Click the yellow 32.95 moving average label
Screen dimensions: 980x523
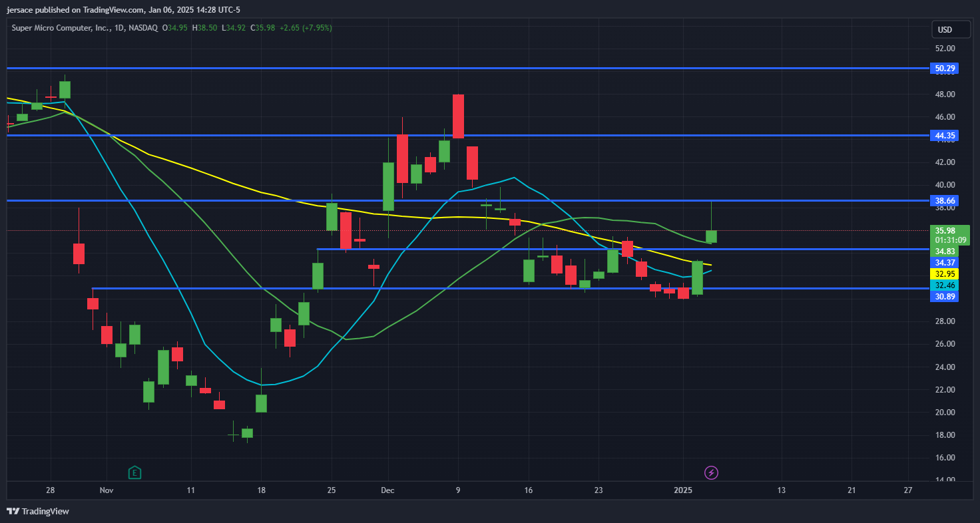tap(945, 273)
